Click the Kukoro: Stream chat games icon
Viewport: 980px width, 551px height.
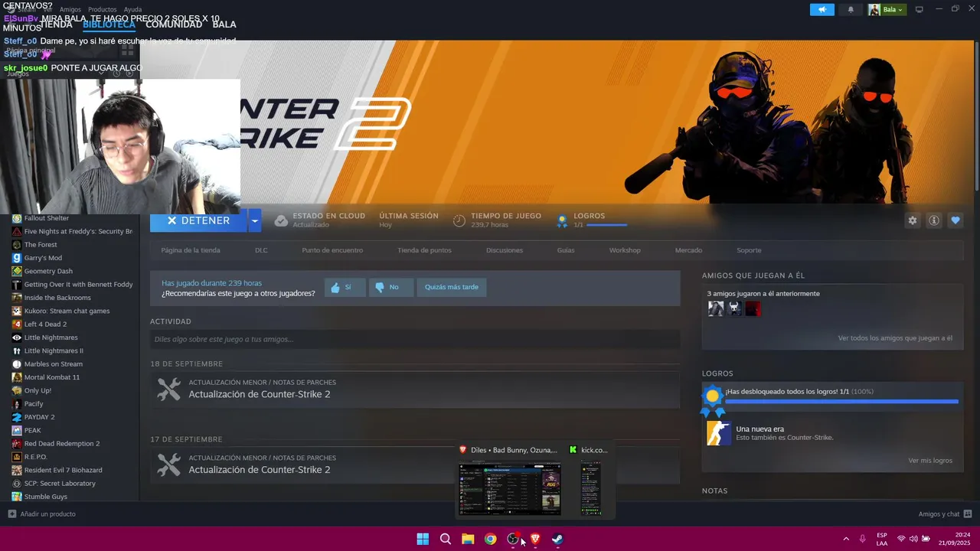click(17, 311)
